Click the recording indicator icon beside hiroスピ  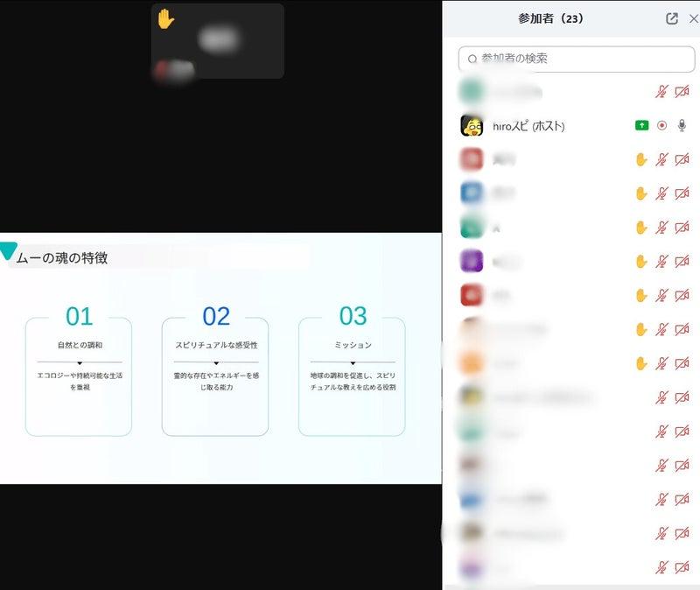(x=661, y=125)
